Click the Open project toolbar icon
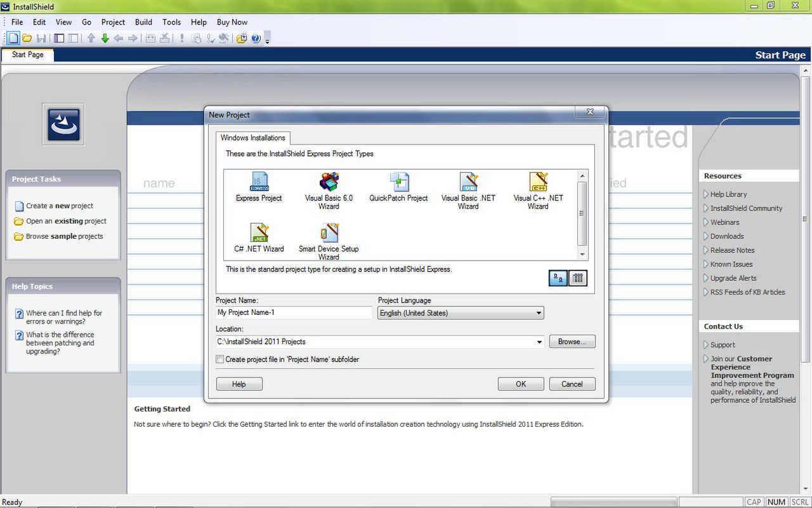The width and height of the screenshot is (812, 508). 27,38
